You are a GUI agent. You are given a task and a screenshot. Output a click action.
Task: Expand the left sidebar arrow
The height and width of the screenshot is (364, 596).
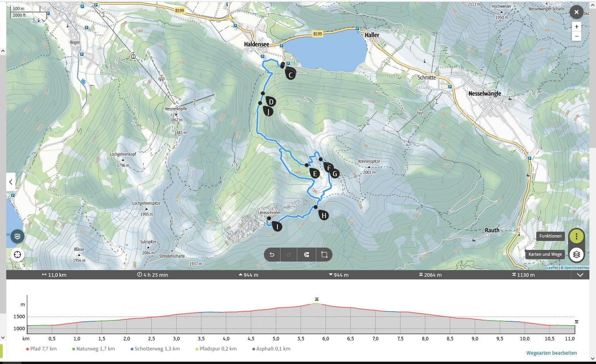(11, 182)
